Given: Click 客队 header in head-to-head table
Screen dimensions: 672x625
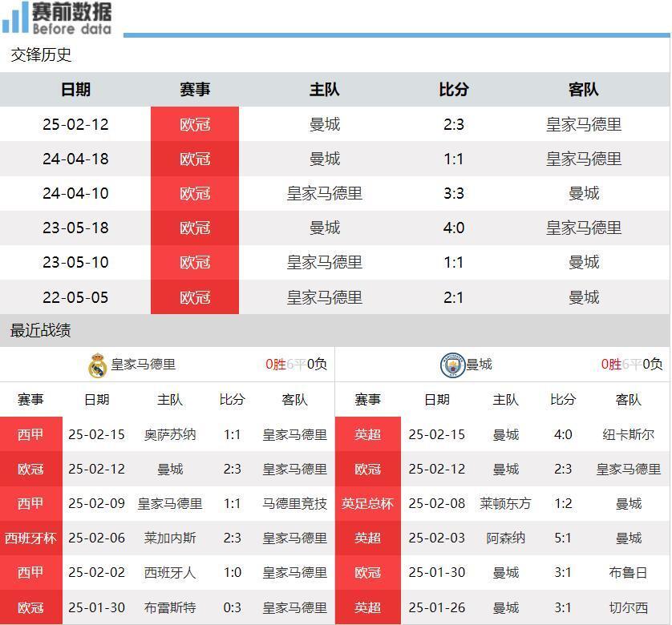Looking at the screenshot, I should [584, 90].
